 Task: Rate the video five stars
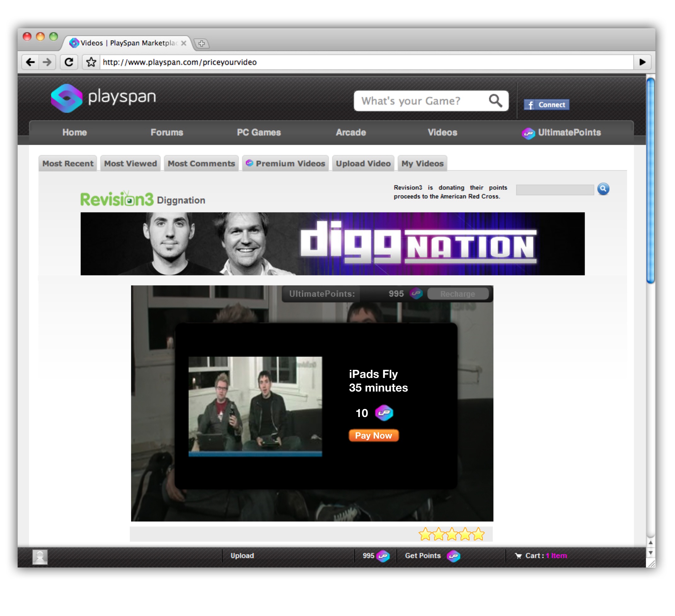point(479,534)
